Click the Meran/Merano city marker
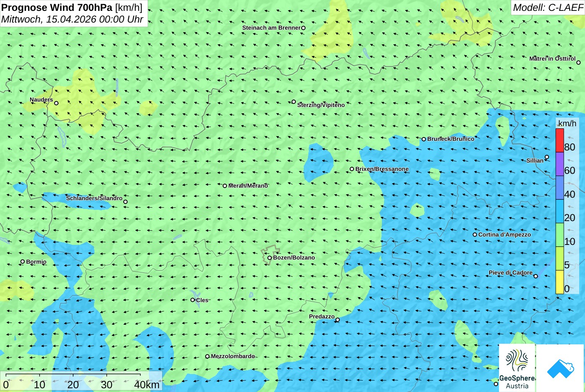The height and width of the screenshot is (392, 585). [x=225, y=186]
